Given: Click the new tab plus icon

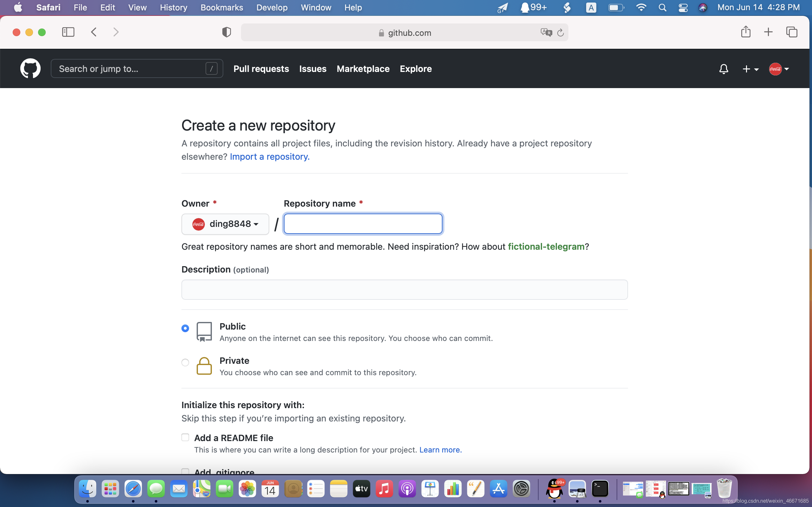Looking at the screenshot, I should (x=768, y=32).
